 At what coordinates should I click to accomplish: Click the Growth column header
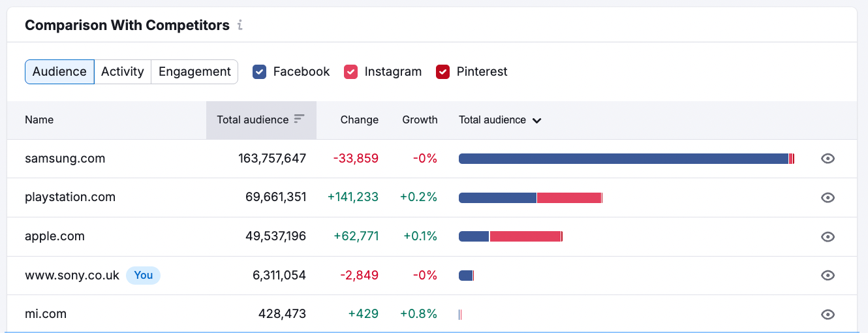click(x=420, y=120)
